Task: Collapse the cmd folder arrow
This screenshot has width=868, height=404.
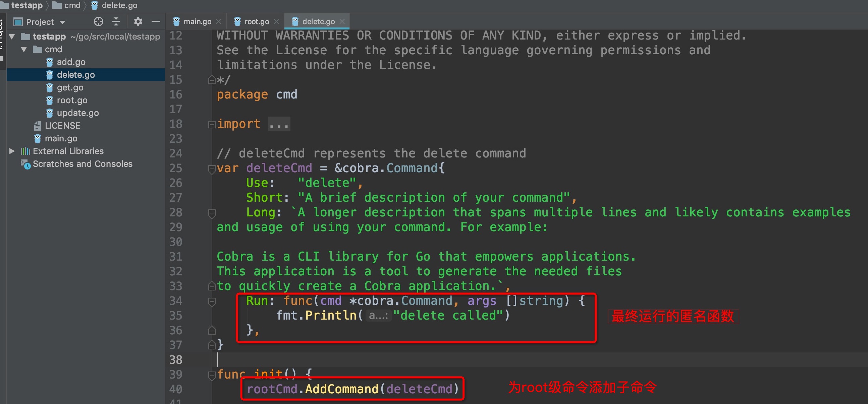Action: coord(24,50)
